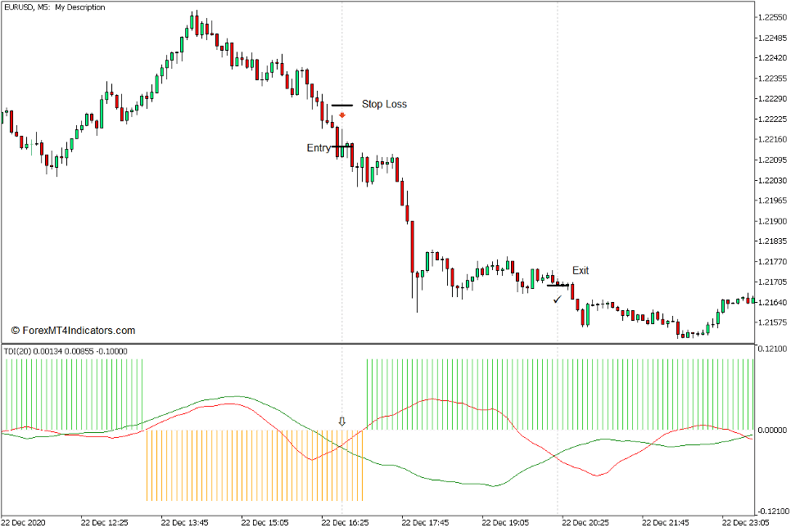The height and width of the screenshot is (532, 800).
Task: Click the blue down arrow in TDI panel
Action: [341, 421]
